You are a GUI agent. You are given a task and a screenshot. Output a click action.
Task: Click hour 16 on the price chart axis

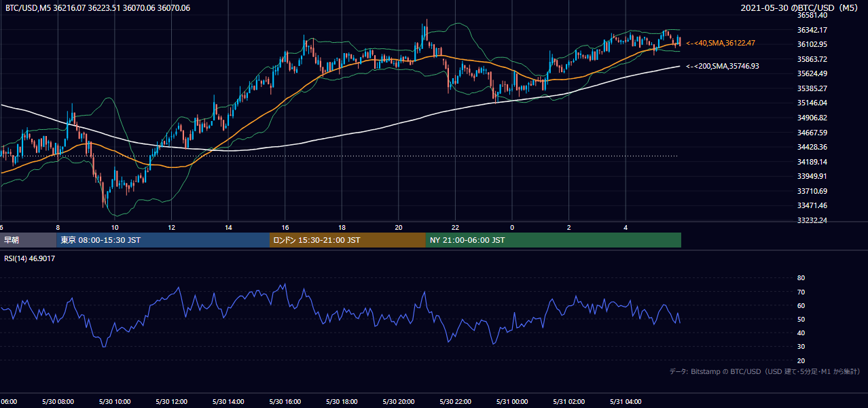285,227
